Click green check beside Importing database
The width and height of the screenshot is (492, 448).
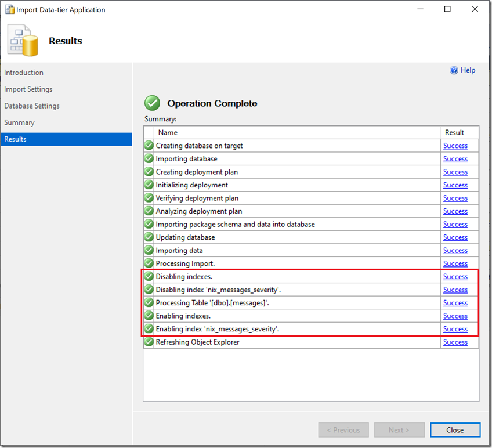[149, 158]
